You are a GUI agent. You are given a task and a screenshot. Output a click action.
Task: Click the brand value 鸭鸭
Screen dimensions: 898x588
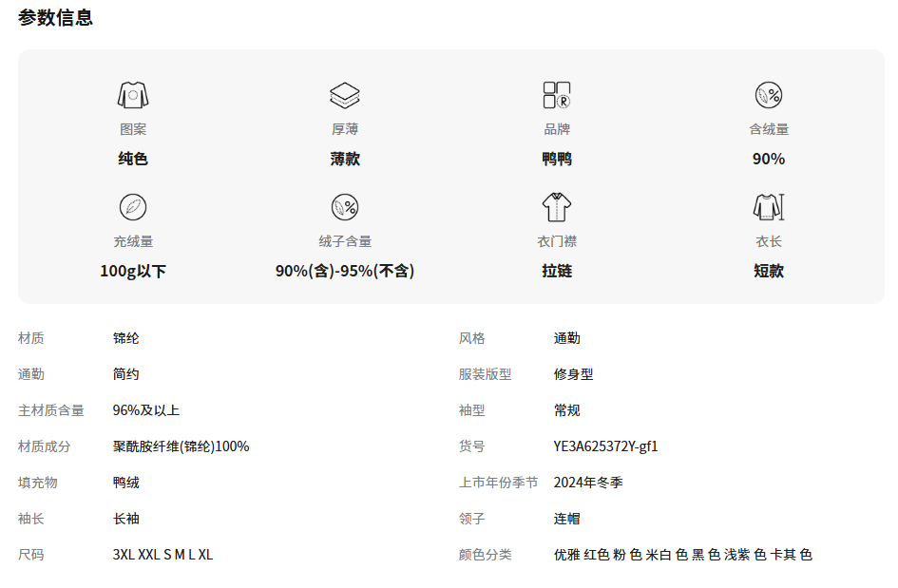coord(557,159)
